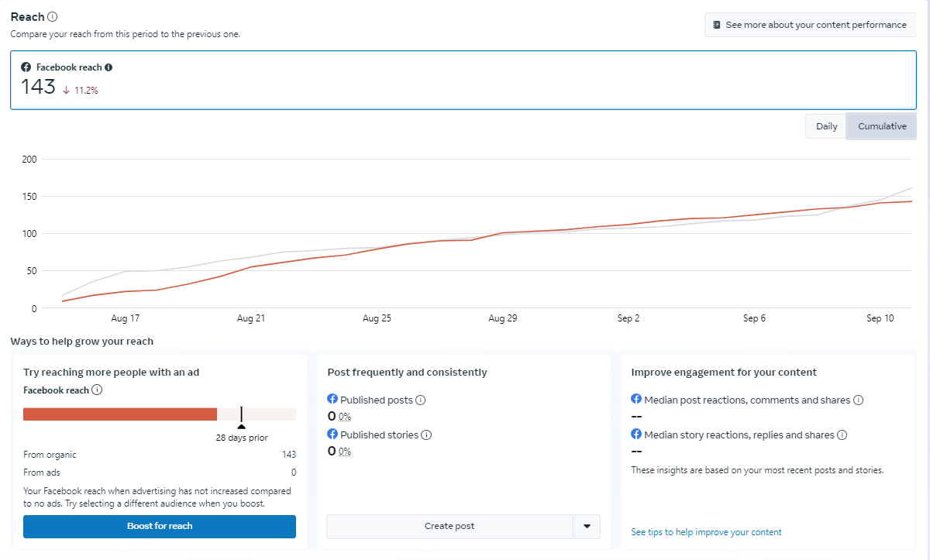Click info icon beside Facebook reach in ad card

tap(97, 390)
